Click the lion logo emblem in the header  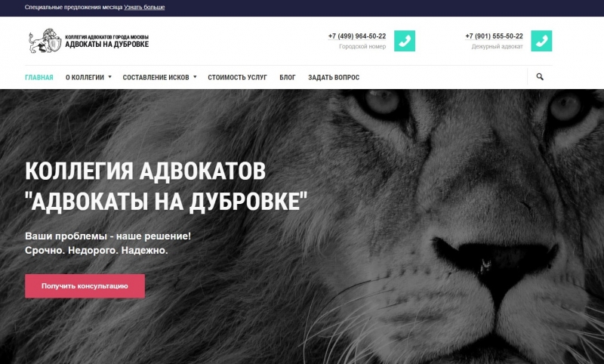pyautogui.click(x=45, y=41)
